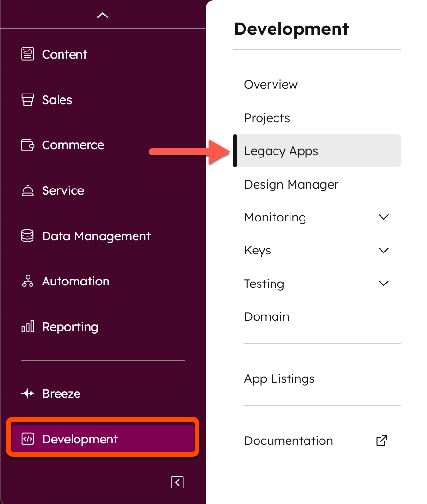Open App Listings

coord(279,378)
